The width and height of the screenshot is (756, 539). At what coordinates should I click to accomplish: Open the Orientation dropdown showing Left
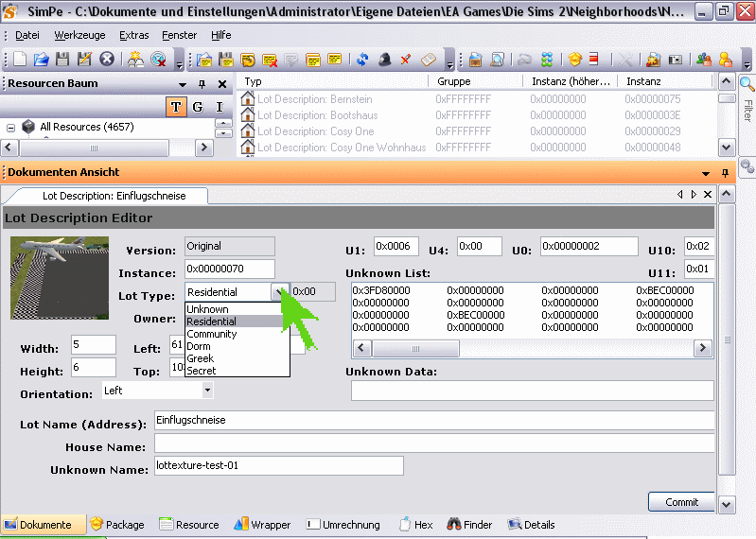(207, 390)
